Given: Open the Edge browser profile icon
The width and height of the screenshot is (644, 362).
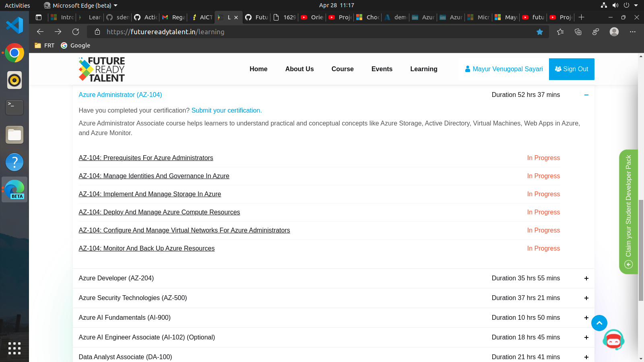Looking at the screenshot, I should [x=614, y=32].
